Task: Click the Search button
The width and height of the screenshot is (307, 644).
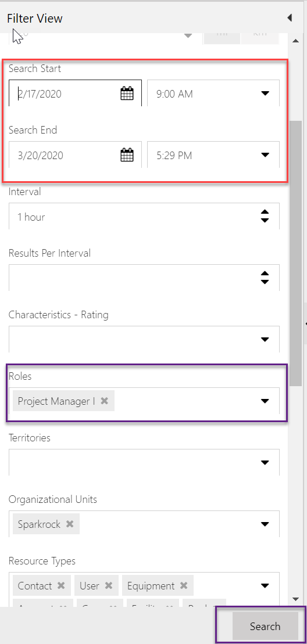Action: (265, 627)
